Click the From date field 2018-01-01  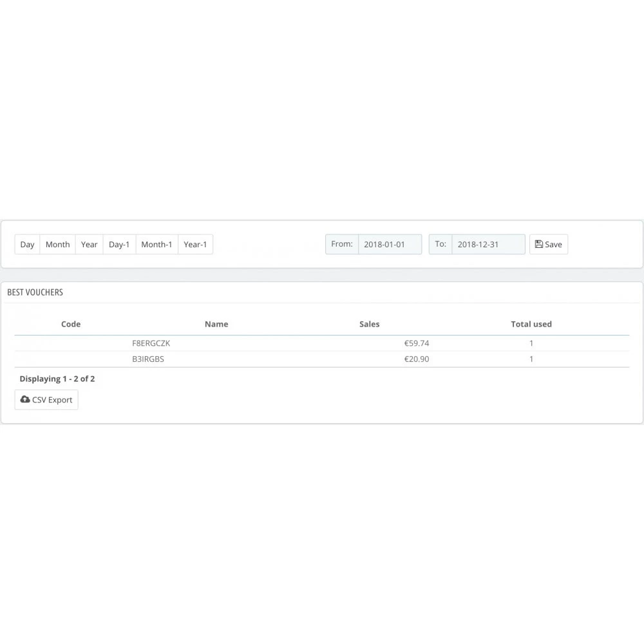point(390,244)
